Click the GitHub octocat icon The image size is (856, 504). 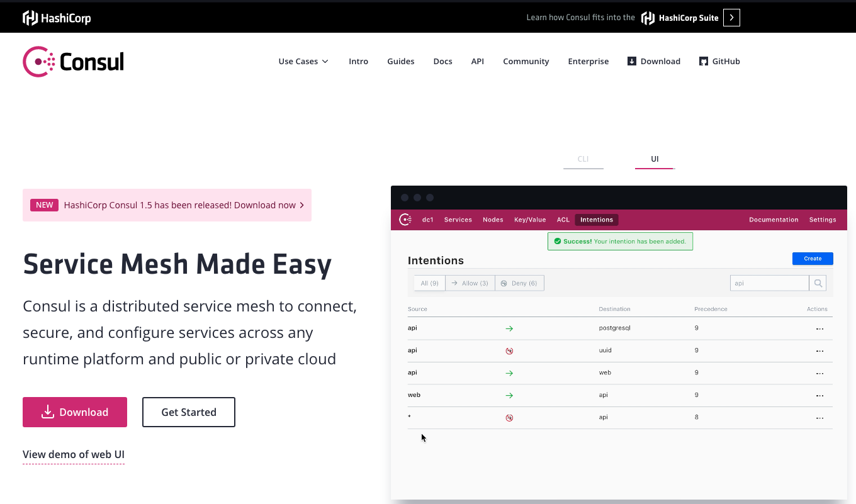click(x=704, y=61)
